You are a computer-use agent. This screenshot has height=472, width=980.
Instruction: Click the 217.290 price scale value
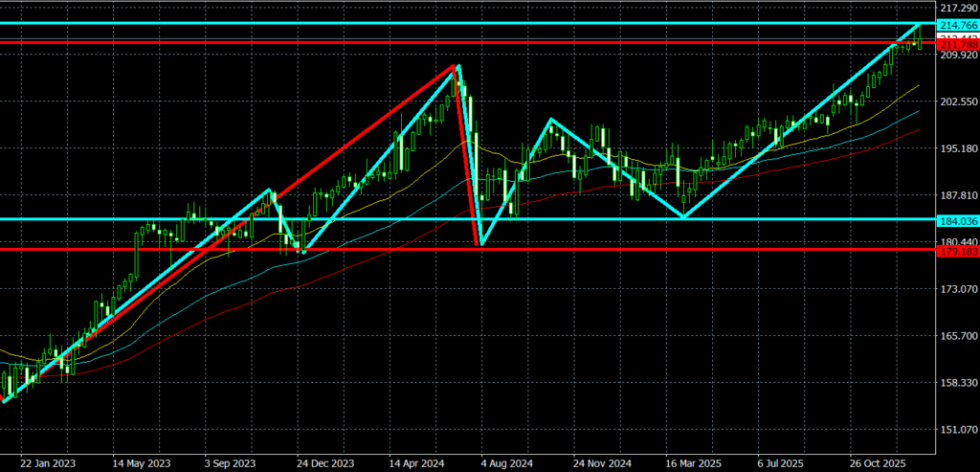pos(958,8)
